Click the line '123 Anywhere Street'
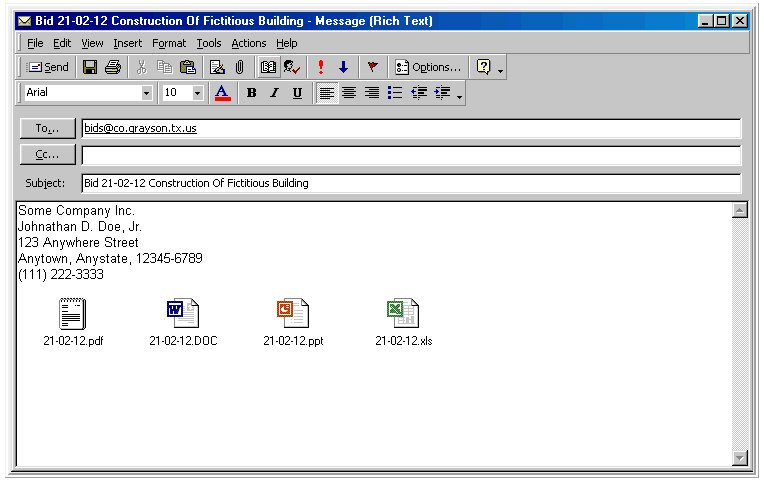 (x=78, y=243)
